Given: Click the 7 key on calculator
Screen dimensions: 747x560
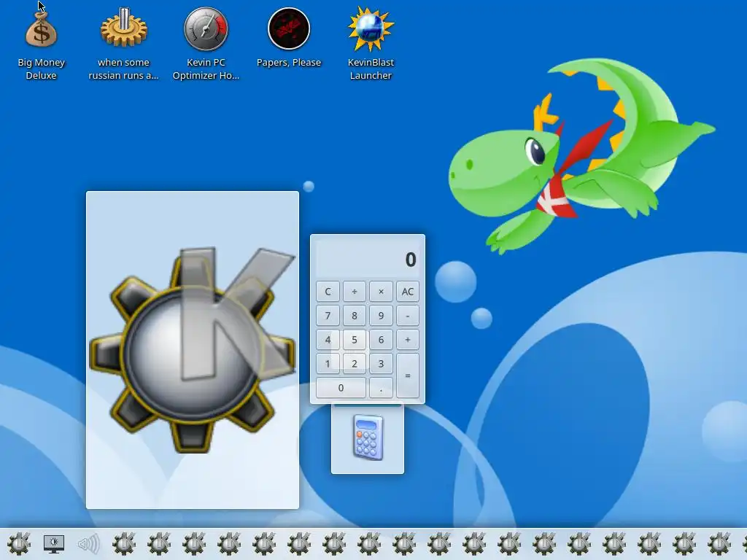Looking at the screenshot, I should coord(328,316).
